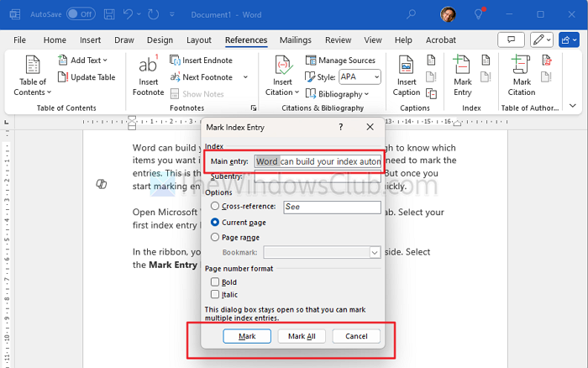
Task: Click the tab selector at ruler corner
Action: coord(7,123)
